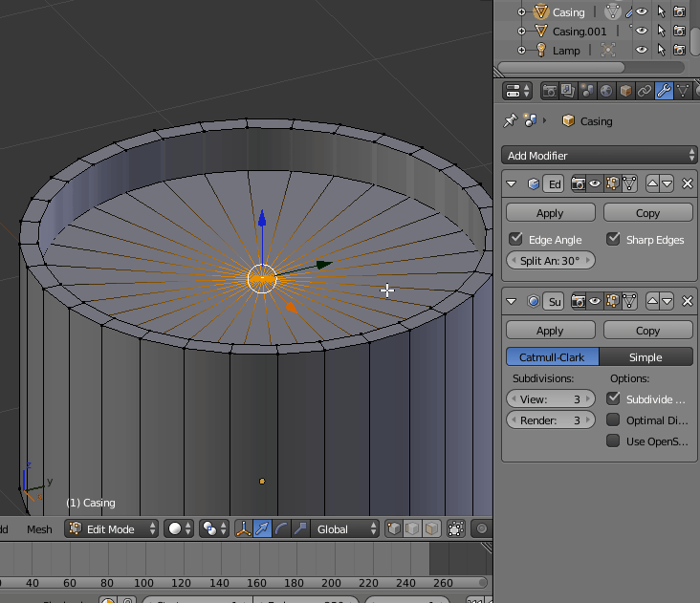Click Apply on the Edge Split modifier
Image resolution: width=700 pixels, height=603 pixels.
click(550, 213)
